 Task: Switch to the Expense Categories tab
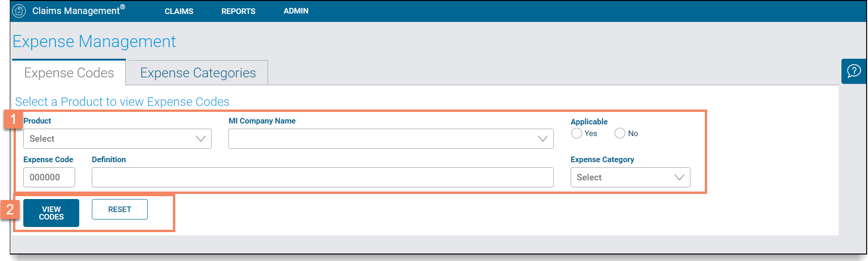coord(198,73)
